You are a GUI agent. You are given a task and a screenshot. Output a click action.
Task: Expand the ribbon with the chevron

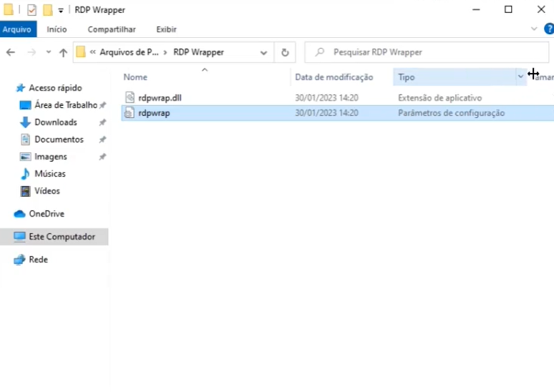pos(534,29)
